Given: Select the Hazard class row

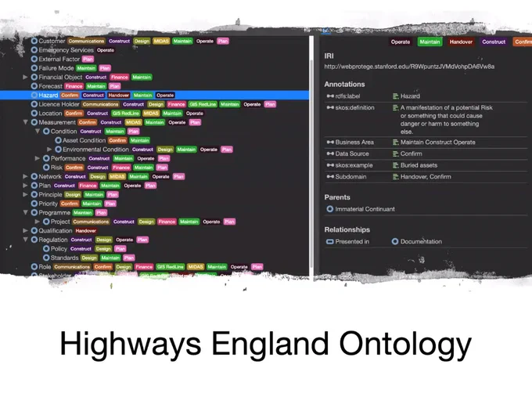Looking at the screenshot, I should pyautogui.click(x=154, y=95).
